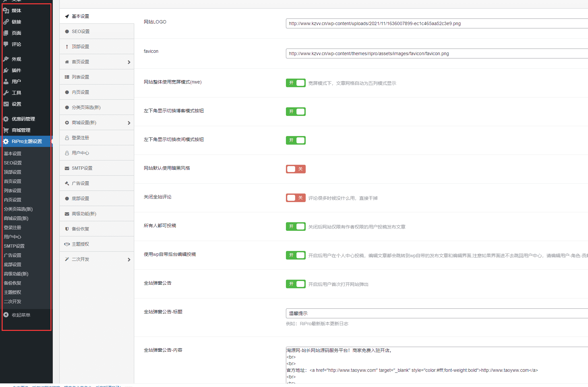This screenshot has width=588, height=387.
Task: Click the 用户 users icon
Action: point(6,82)
